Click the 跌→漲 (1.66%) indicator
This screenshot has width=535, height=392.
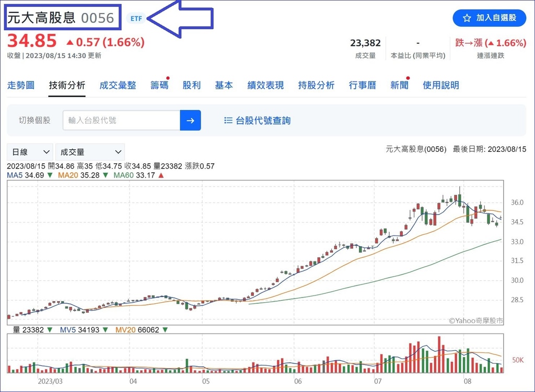pyautogui.click(x=491, y=43)
